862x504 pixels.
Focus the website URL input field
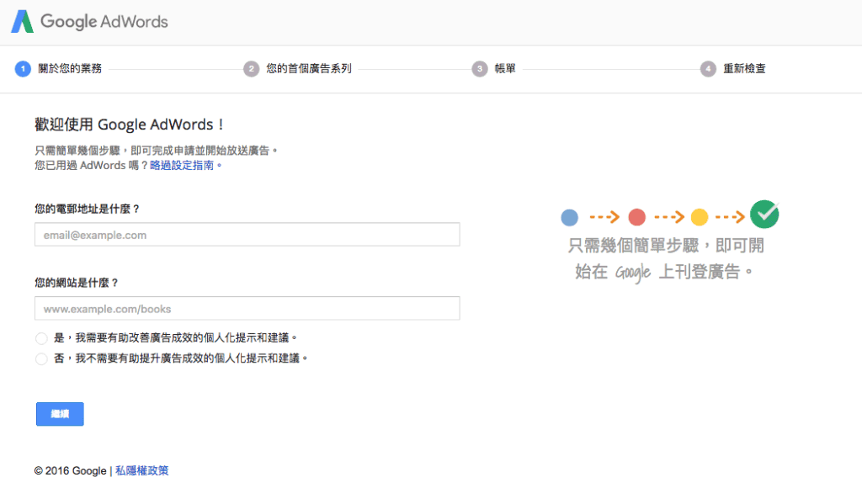247,308
